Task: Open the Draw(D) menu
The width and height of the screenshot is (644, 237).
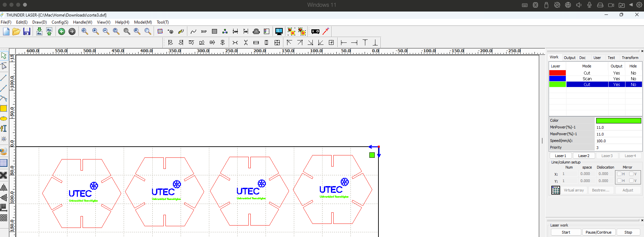Action: [39, 22]
